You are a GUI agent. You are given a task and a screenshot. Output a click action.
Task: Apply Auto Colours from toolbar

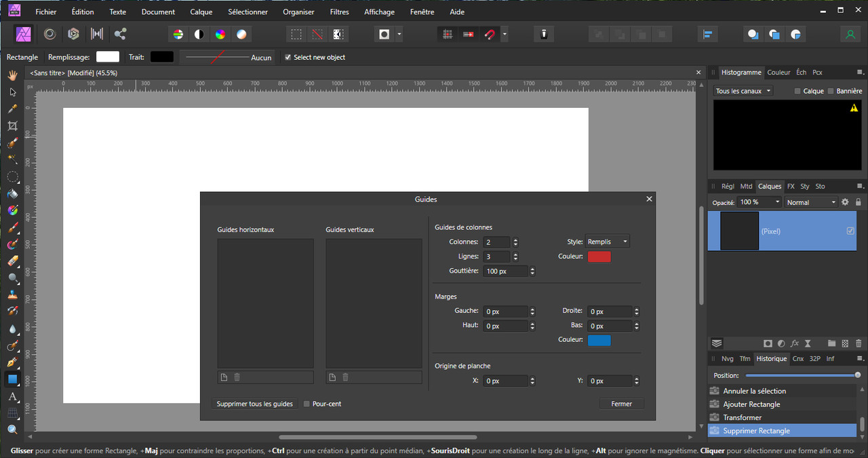click(220, 34)
